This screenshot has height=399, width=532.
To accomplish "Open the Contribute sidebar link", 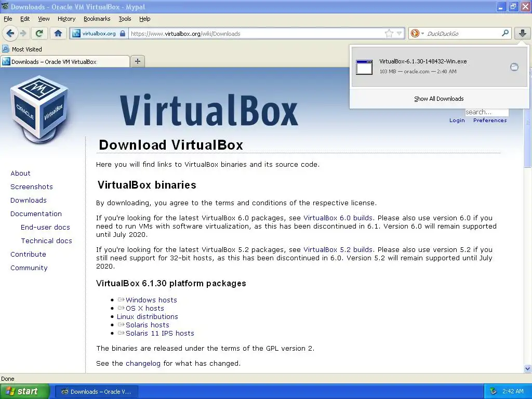I will (28, 255).
